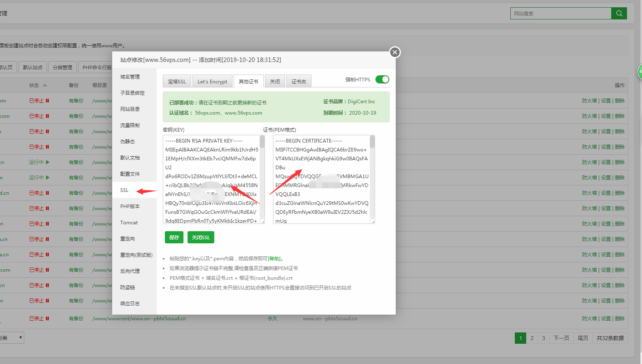642x364 pixels.
Task: Sort the table by the status column arrow
Action: coord(45,85)
